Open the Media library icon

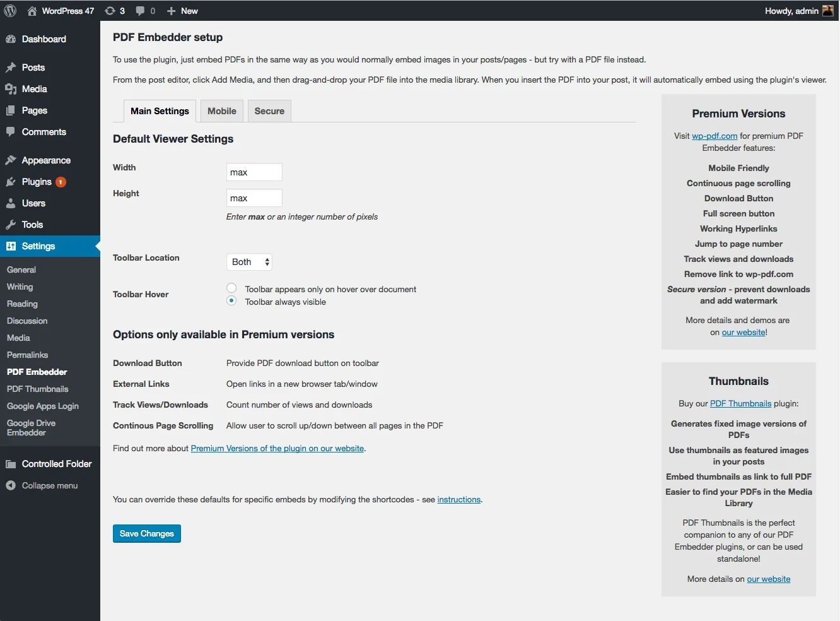click(11, 89)
